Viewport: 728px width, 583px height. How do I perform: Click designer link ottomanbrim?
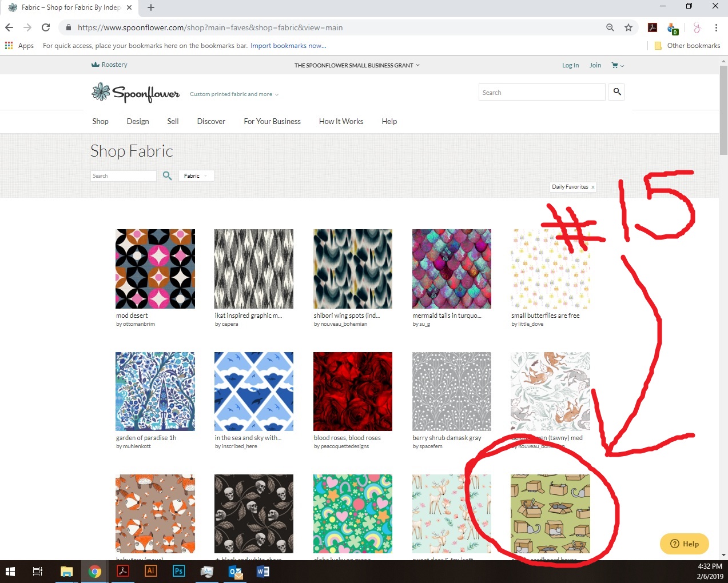139,324
